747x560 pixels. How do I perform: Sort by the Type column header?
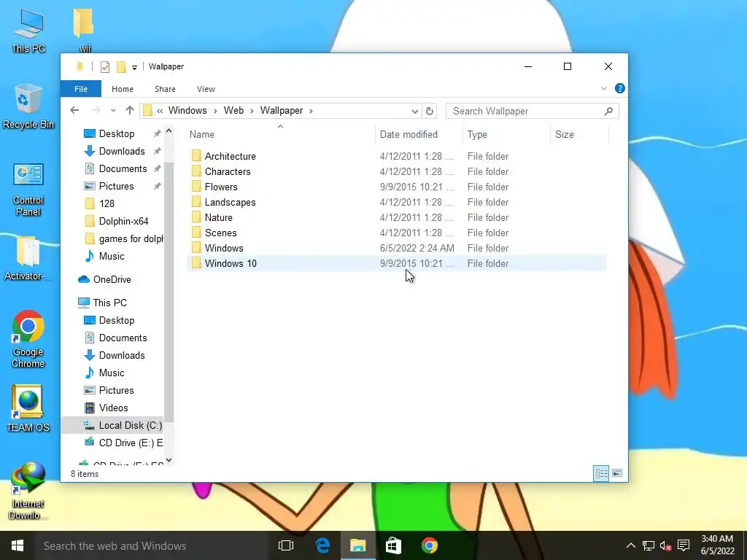tap(506, 134)
